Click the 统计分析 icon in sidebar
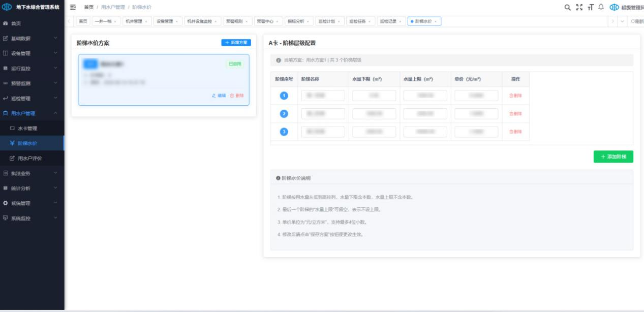Viewport: 644px width, 312px height. 5,188
